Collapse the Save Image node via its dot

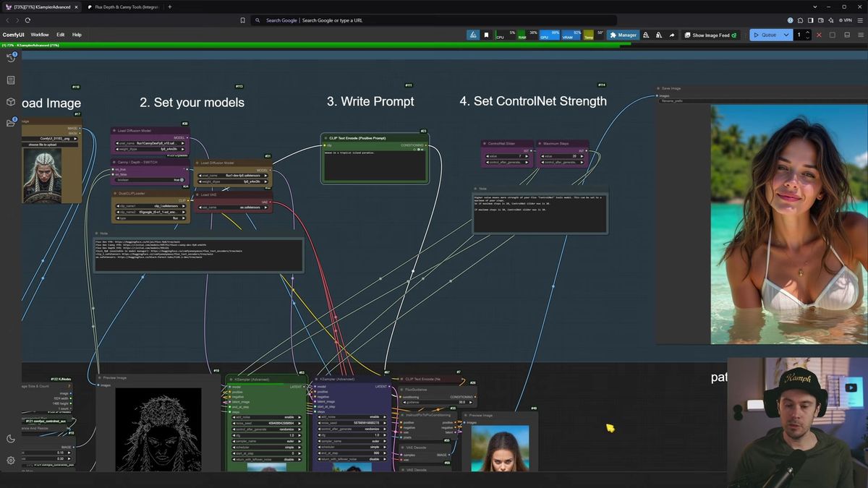[x=658, y=88]
